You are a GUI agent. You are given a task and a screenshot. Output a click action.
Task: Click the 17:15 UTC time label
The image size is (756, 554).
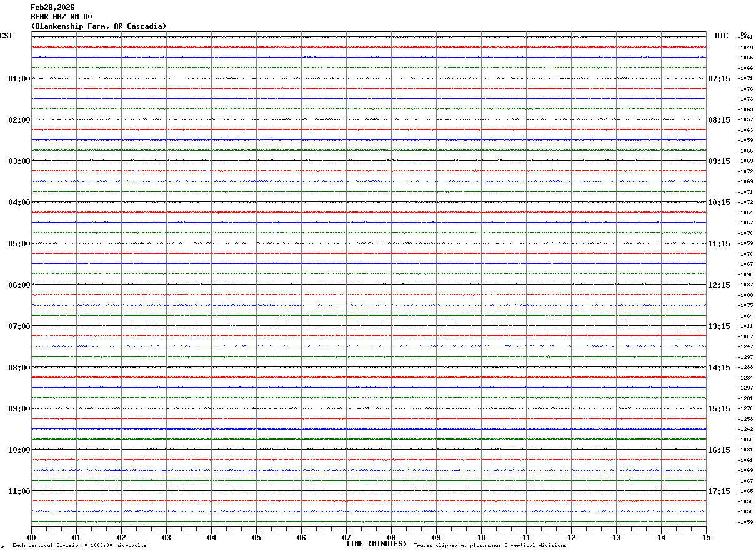tap(719, 491)
